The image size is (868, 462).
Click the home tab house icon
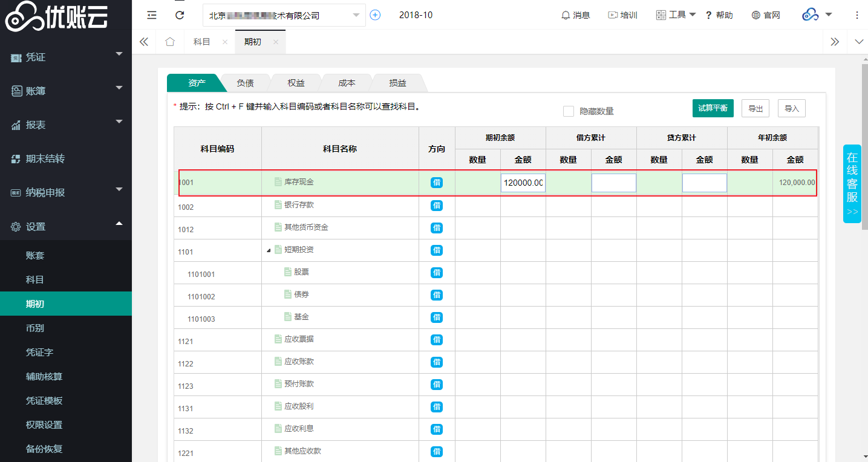(x=170, y=42)
